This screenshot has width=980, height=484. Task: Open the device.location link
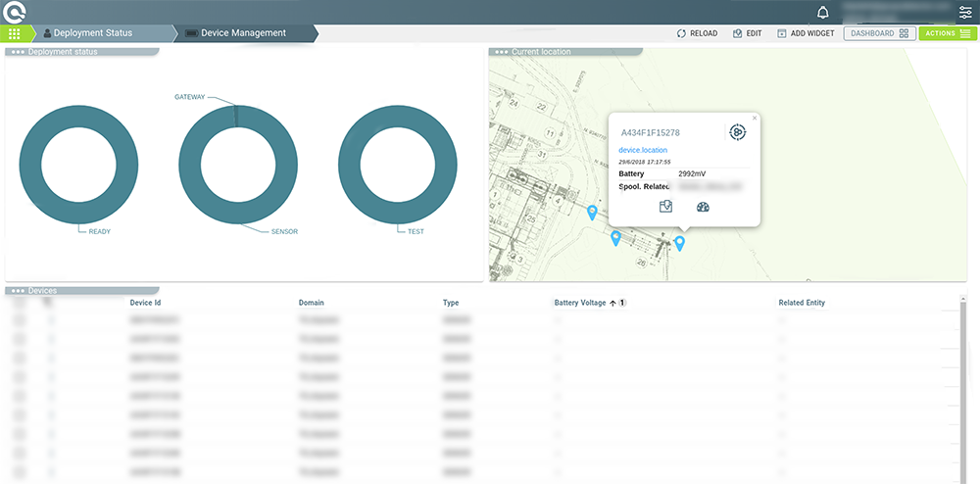click(644, 150)
